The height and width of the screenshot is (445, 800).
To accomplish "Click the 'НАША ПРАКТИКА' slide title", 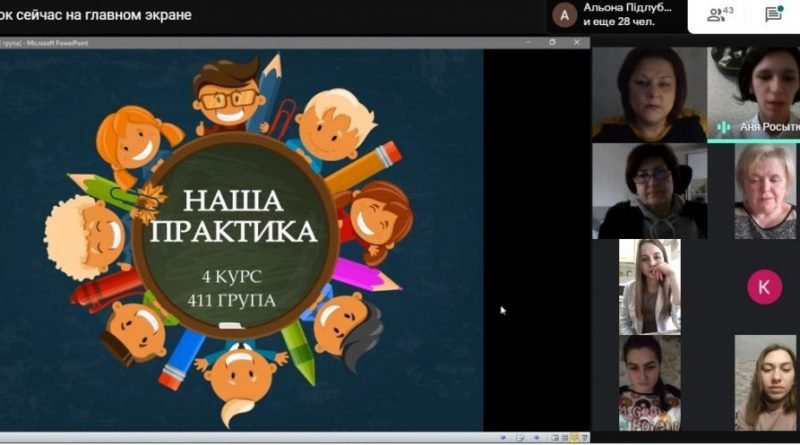I will (233, 216).
